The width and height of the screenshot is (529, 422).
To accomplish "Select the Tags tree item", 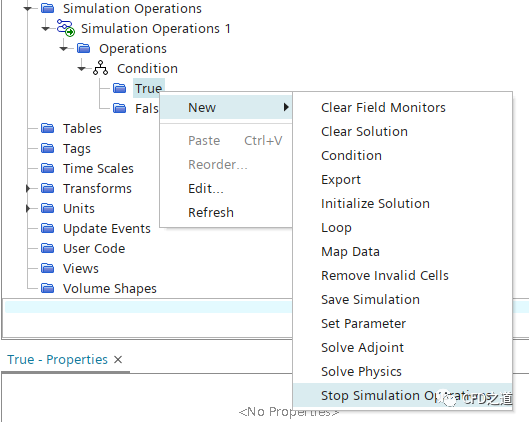I will pos(77,148).
